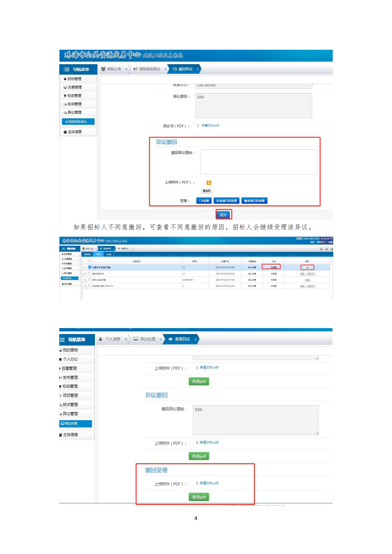Expand 投诉管理 in the 查看异议 page sidebar

(77, 405)
